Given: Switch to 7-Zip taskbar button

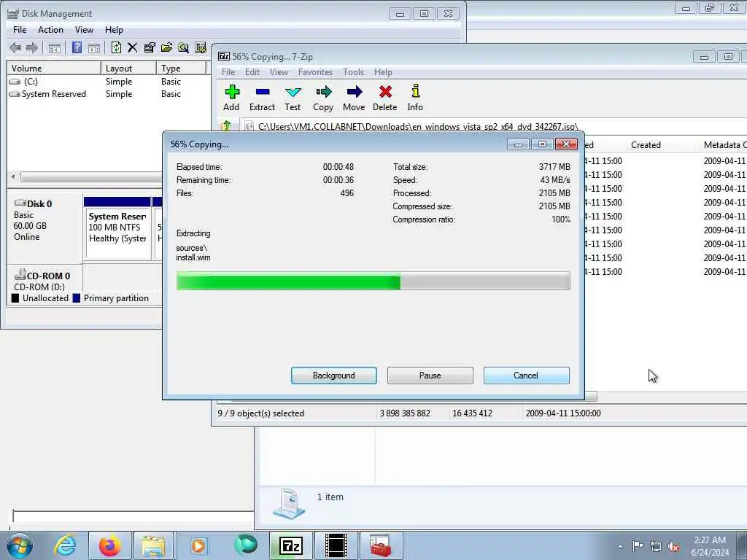Looking at the screenshot, I should (291, 545).
